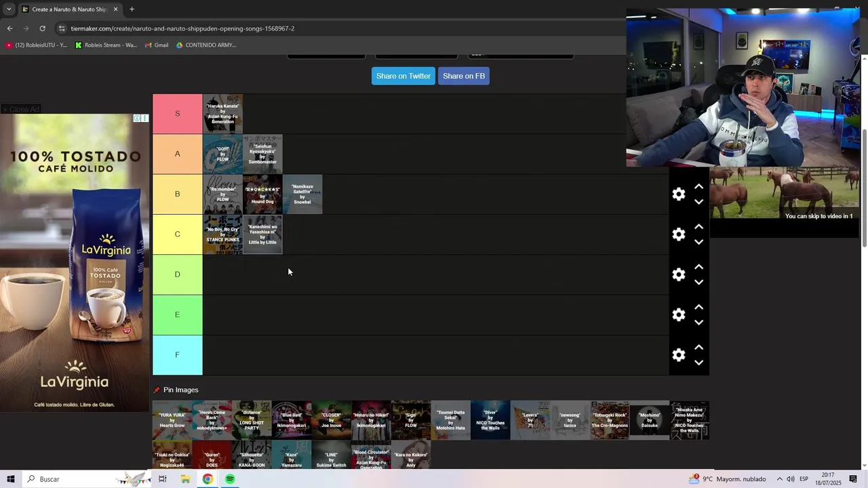
Task: Move tier C row down with arrow
Action: pos(698,242)
